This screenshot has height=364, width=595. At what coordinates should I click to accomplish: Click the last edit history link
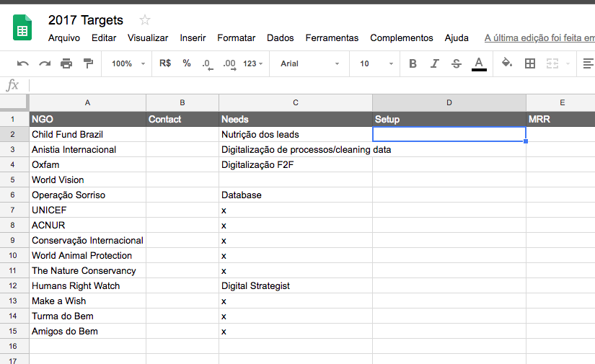pyautogui.click(x=539, y=38)
